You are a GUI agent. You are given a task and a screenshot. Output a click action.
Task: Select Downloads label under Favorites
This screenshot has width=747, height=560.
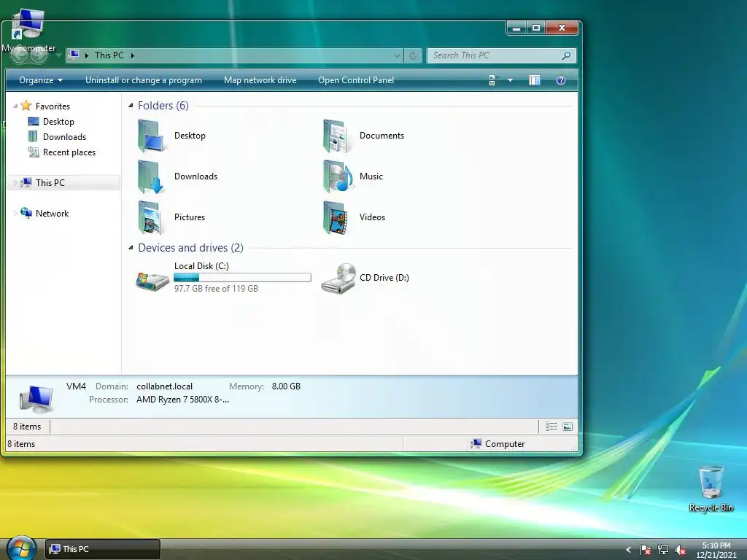point(64,136)
